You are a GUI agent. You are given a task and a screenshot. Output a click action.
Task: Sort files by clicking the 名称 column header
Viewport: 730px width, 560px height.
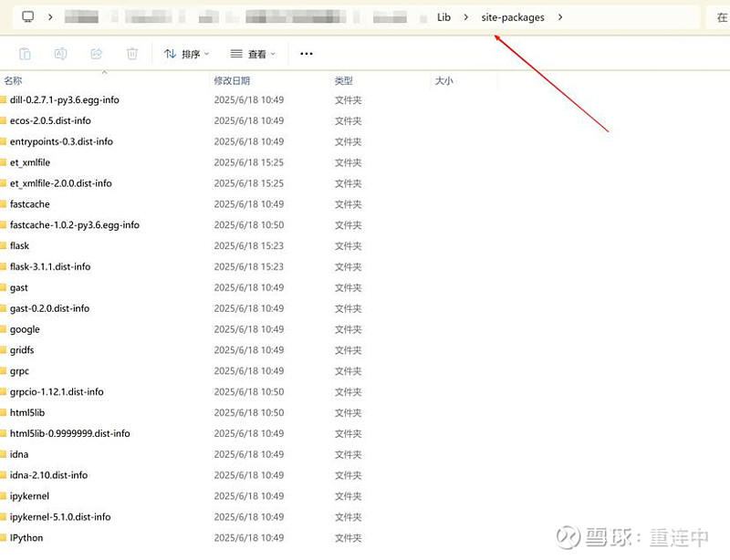(x=13, y=80)
